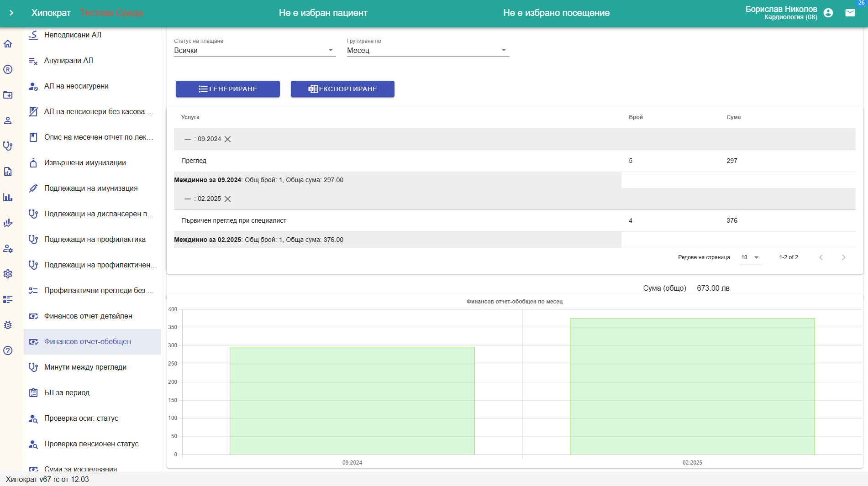
Task: Open the list view icon in rail
Action: click(8, 299)
